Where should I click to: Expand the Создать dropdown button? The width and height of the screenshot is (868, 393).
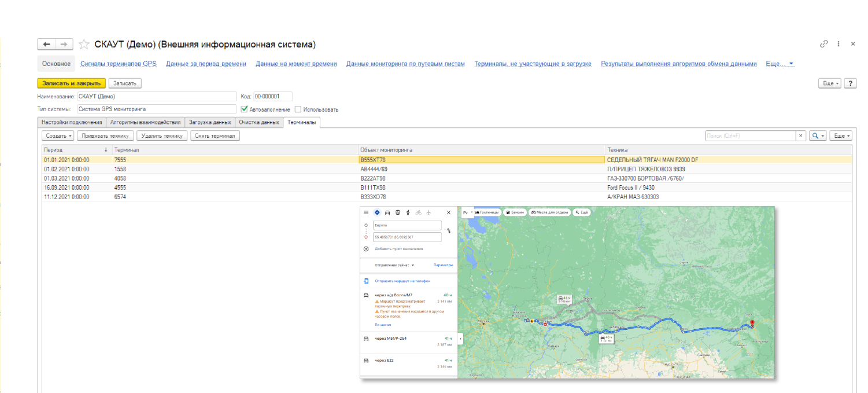click(58, 135)
